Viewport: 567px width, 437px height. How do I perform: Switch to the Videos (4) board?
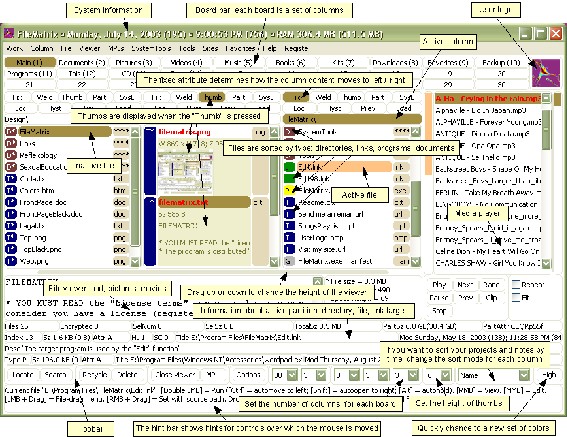point(186,63)
